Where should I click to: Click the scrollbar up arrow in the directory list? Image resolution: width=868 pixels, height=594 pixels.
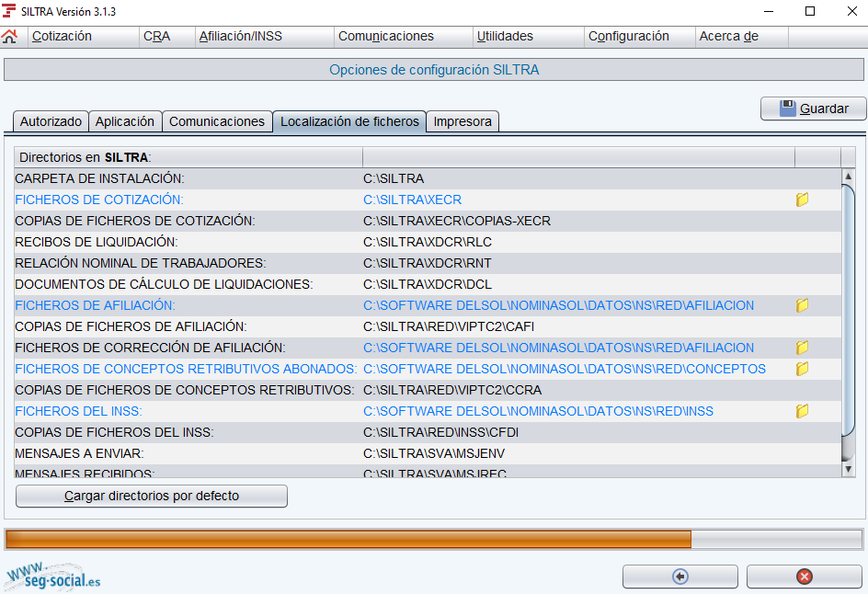click(x=849, y=175)
